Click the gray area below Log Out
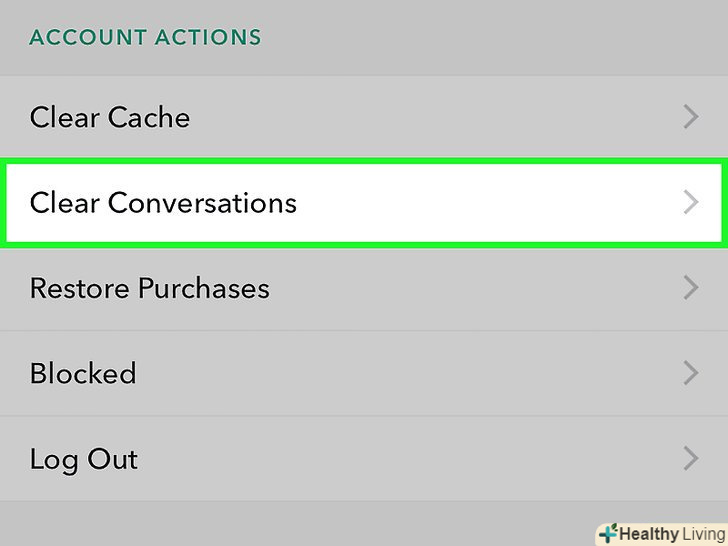 [300, 522]
